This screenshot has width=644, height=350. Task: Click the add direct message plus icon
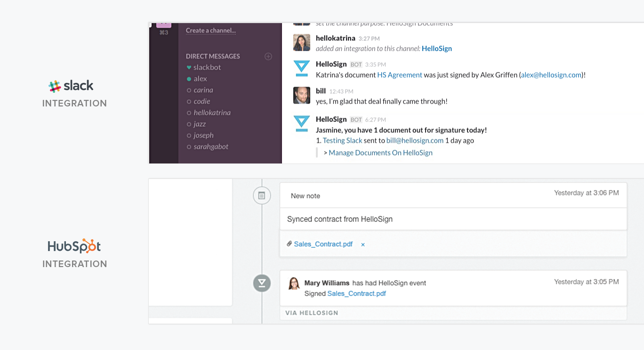pos(268,57)
